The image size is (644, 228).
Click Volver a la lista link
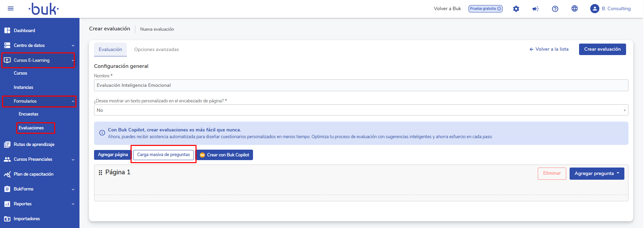(x=549, y=49)
